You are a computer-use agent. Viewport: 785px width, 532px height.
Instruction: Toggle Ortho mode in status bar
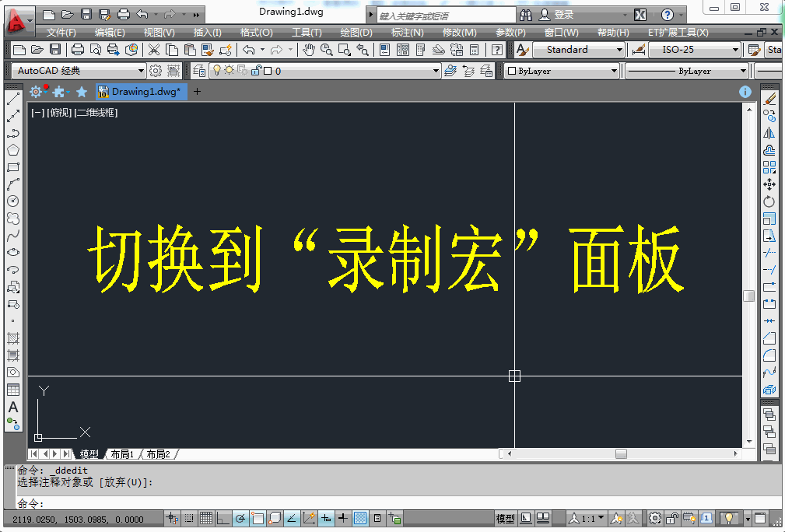(x=223, y=519)
